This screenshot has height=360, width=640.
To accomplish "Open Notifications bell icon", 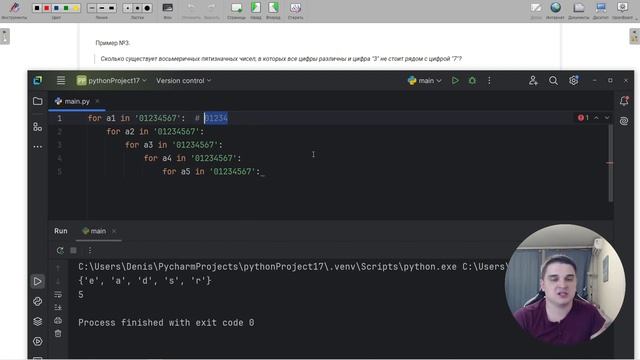I will pos(624,101).
